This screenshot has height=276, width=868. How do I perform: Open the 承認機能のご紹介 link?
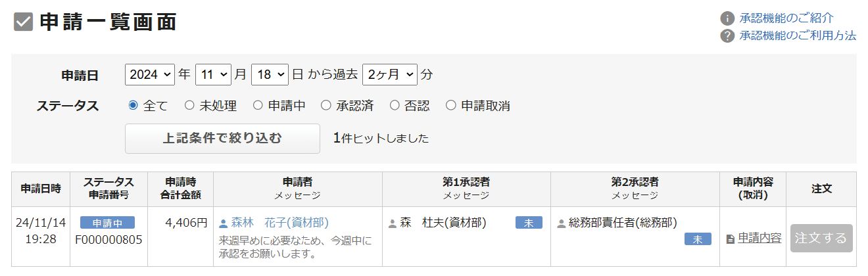(786, 18)
